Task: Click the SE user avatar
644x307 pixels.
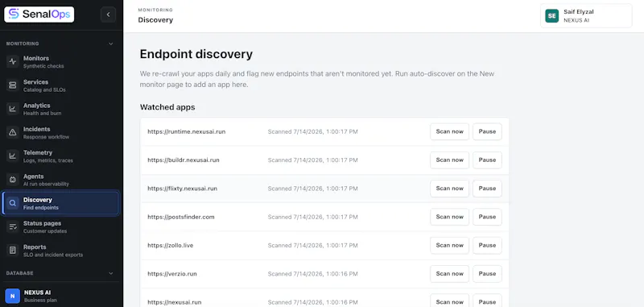Action: coord(552,16)
